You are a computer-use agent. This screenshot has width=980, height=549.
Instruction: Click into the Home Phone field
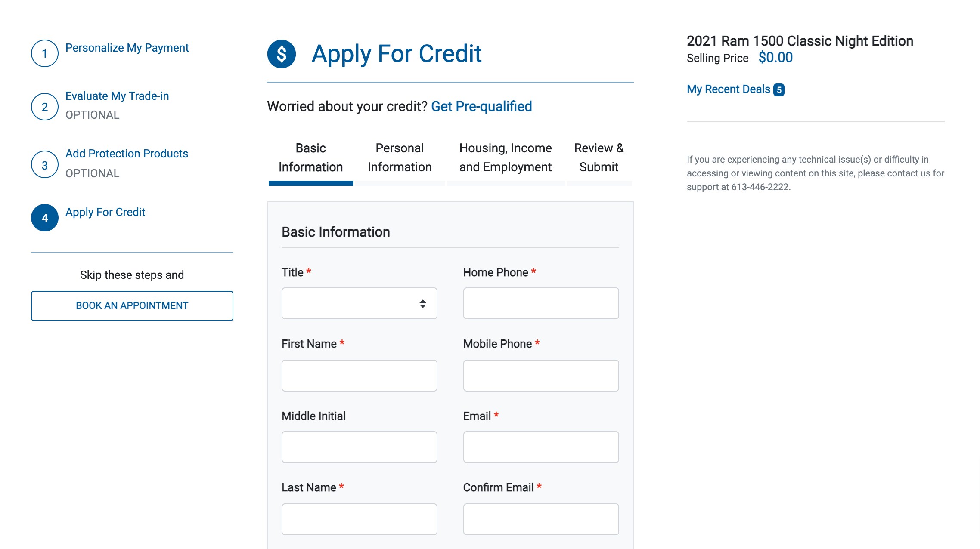pyautogui.click(x=541, y=303)
